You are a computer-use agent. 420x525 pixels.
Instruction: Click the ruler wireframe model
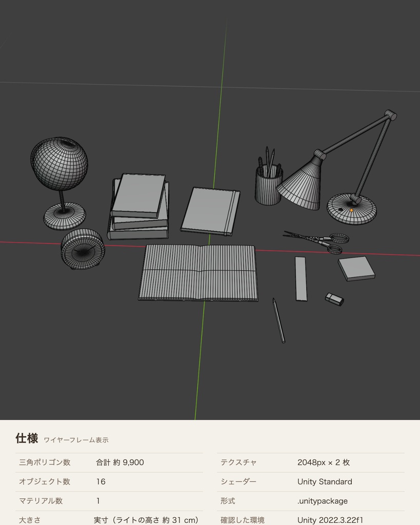[x=301, y=278]
